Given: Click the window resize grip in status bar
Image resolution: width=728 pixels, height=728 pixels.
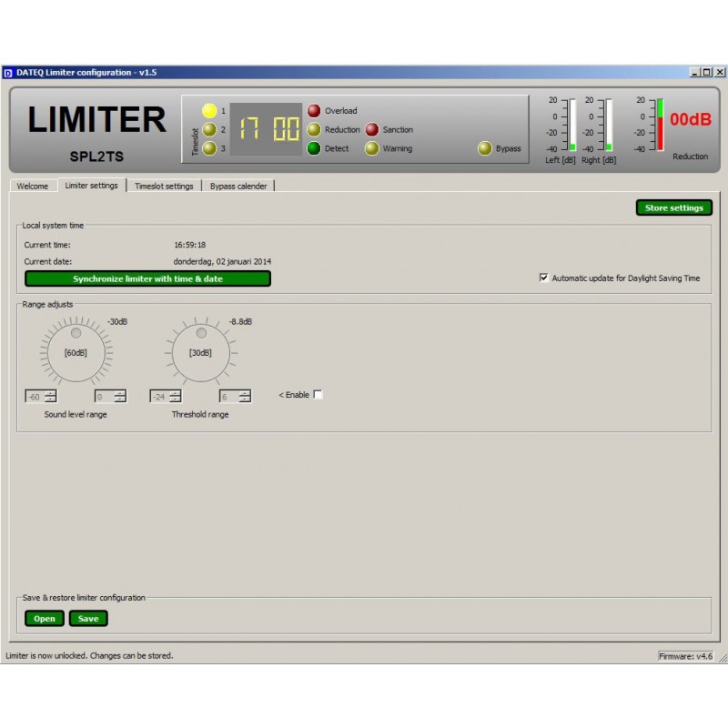Looking at the screenshot, I should [x=723, y=657].
